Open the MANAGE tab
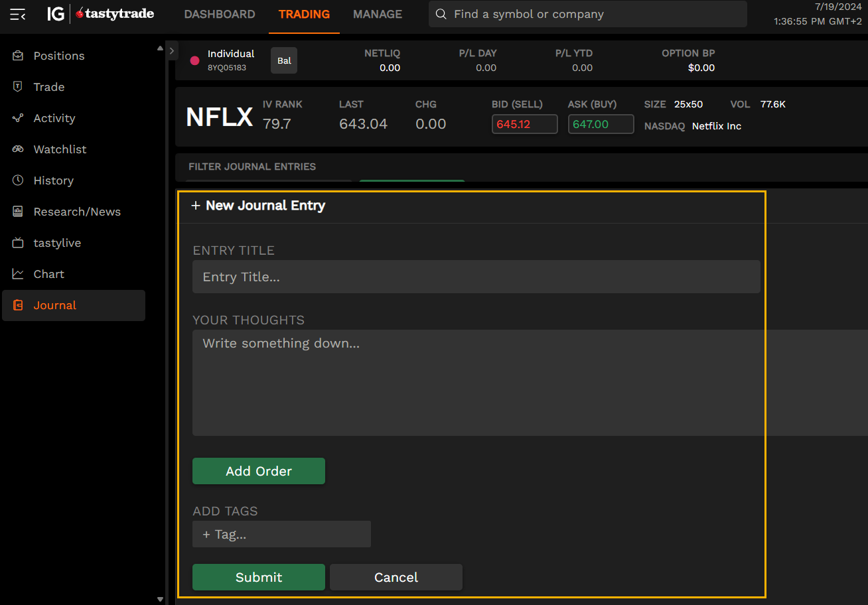868x605 pixels. [378, 14]
